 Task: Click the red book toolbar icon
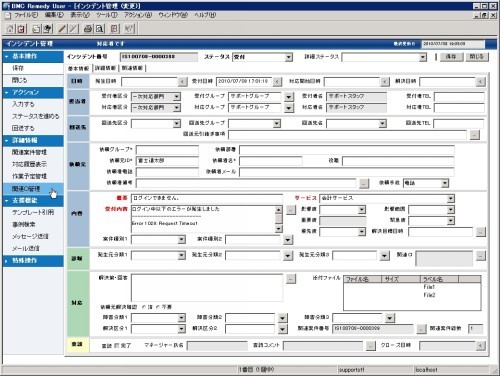tap(114, 29)
